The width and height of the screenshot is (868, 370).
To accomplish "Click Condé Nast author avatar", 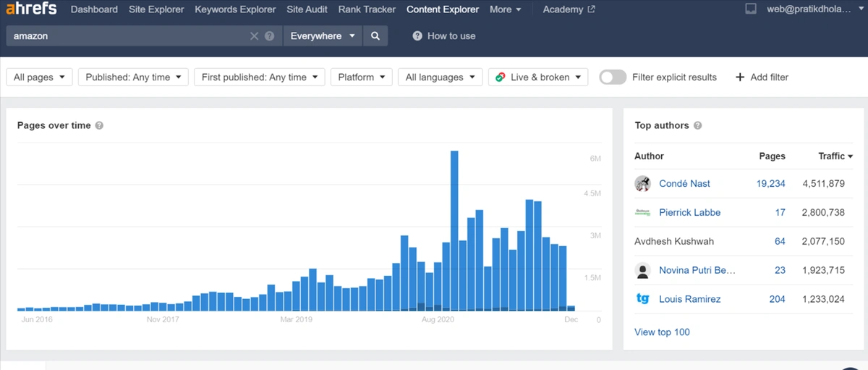I will tap(642, 184).
